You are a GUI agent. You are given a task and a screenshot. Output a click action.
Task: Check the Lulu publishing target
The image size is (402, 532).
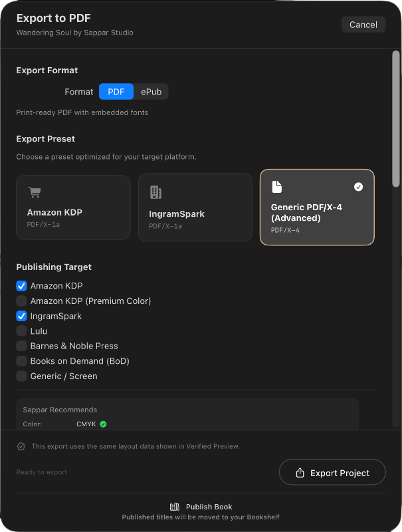(x=21, y=331)
